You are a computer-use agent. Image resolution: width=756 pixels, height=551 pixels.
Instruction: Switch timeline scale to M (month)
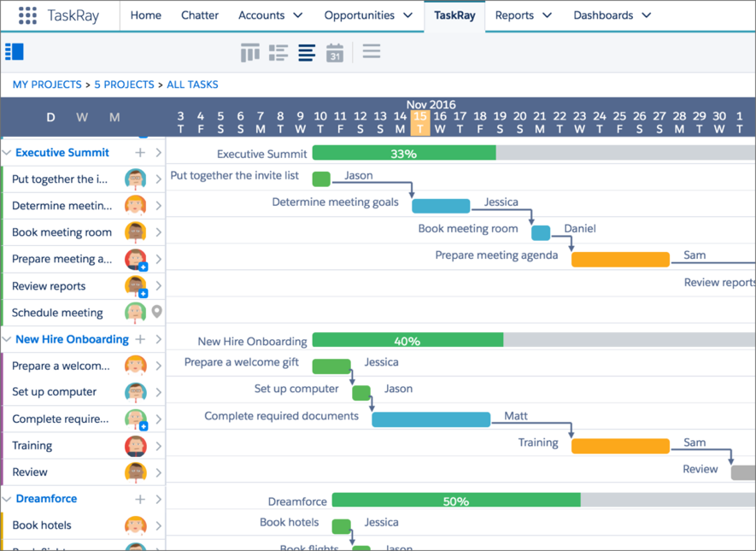(114, 118)
